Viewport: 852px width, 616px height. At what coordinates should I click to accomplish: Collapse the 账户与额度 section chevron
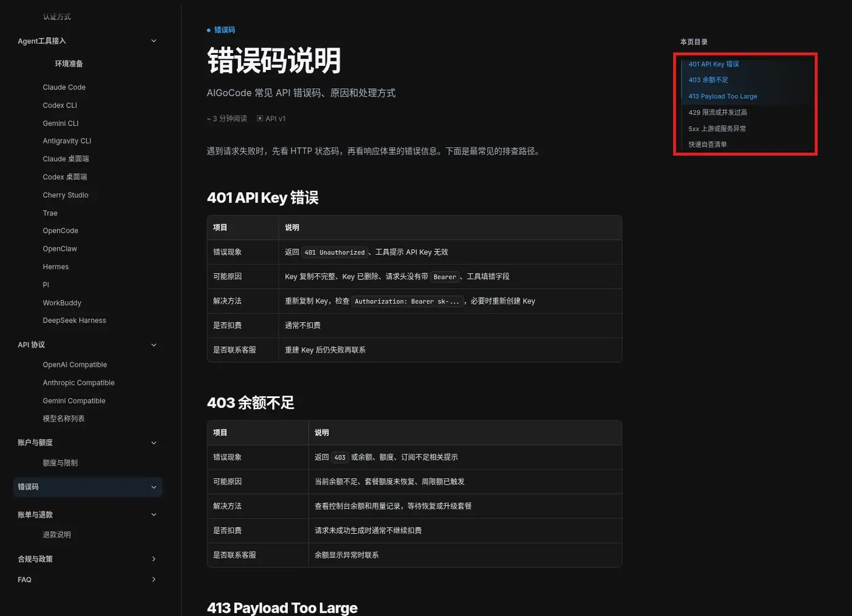coord(153,443)
